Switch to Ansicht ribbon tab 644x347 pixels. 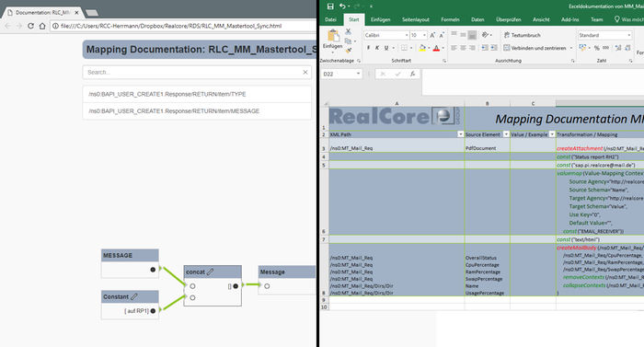point(541,19)
